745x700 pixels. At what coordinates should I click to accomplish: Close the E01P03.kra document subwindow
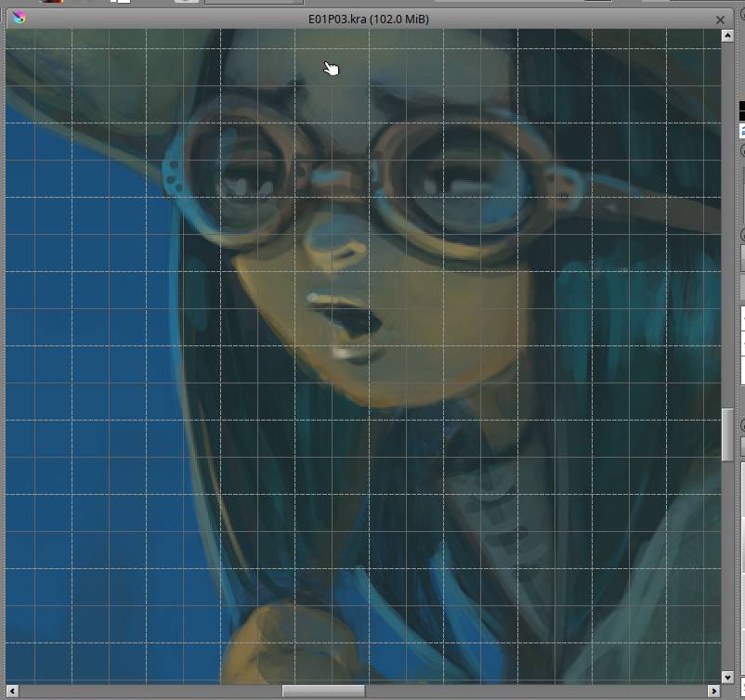click(720, 19)
